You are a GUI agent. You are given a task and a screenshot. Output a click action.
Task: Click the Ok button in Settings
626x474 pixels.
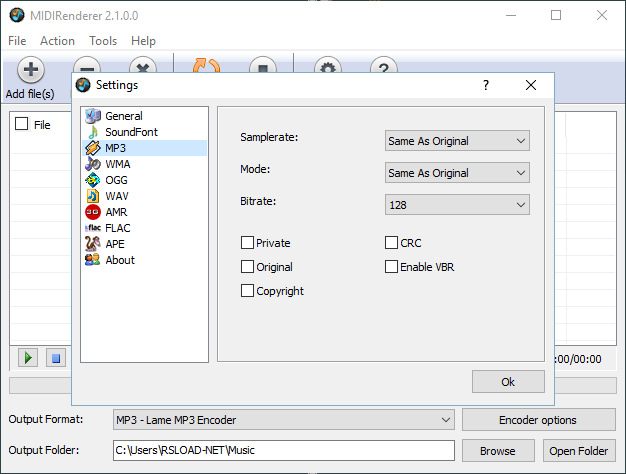[508, 382]
